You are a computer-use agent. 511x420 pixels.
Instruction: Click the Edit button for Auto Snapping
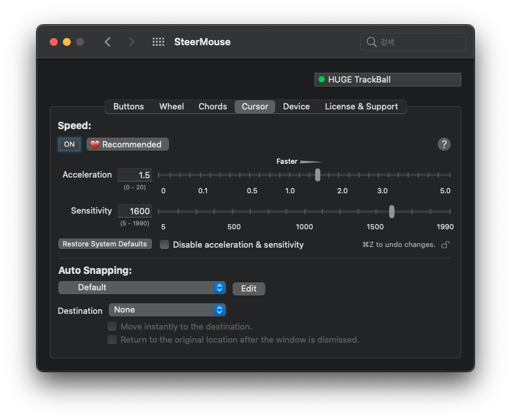[249, 289]
